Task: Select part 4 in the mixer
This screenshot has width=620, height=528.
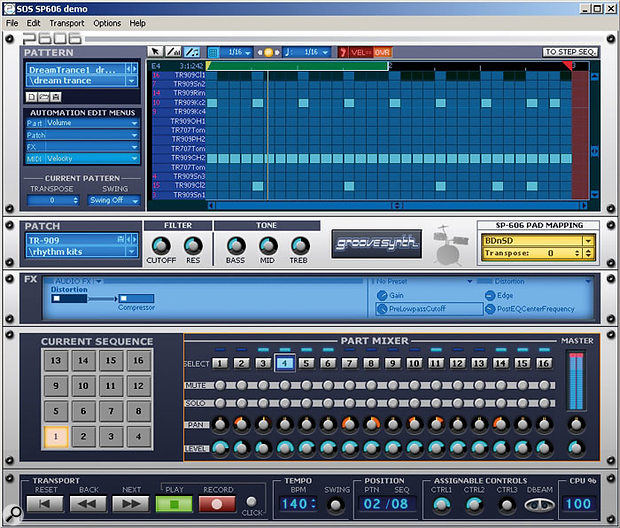Action: (x=285, y=363)
